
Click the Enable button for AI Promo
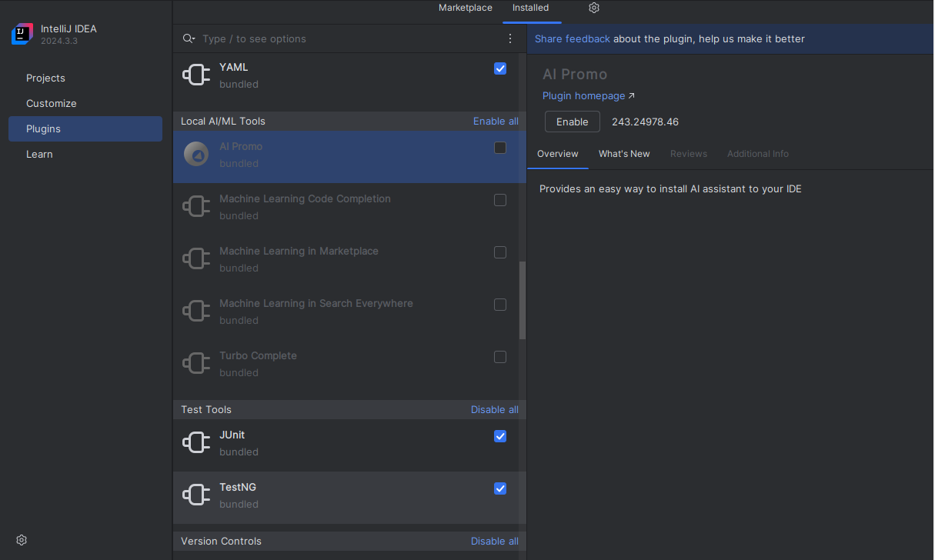pyautogui.click(x=572, y=122)
